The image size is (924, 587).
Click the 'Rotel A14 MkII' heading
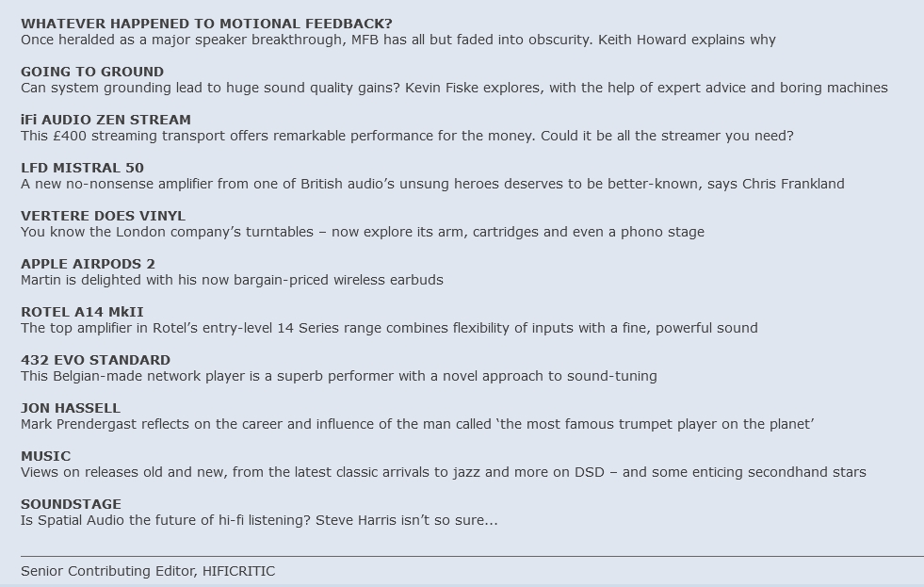tap(82, 312)
